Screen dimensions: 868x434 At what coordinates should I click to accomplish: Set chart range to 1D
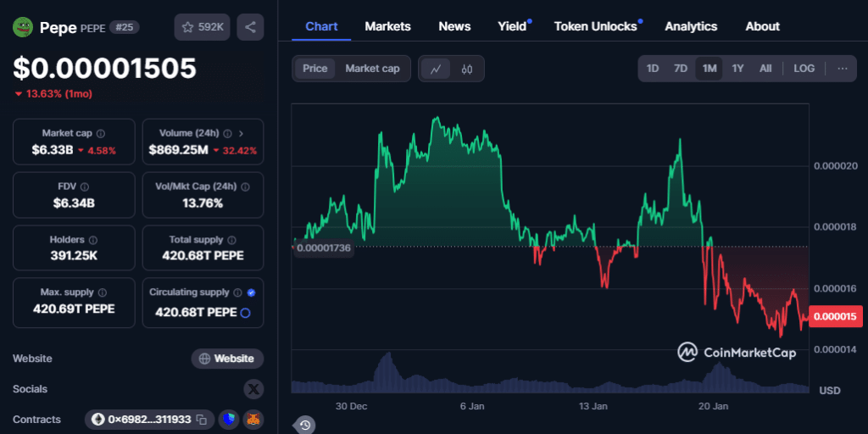653,69
